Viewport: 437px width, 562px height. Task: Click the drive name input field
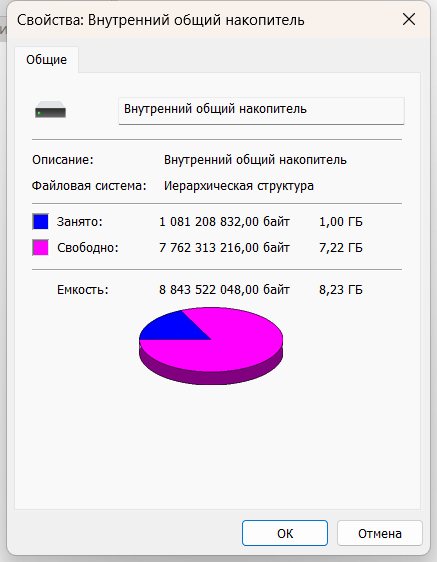coord(261,111)
